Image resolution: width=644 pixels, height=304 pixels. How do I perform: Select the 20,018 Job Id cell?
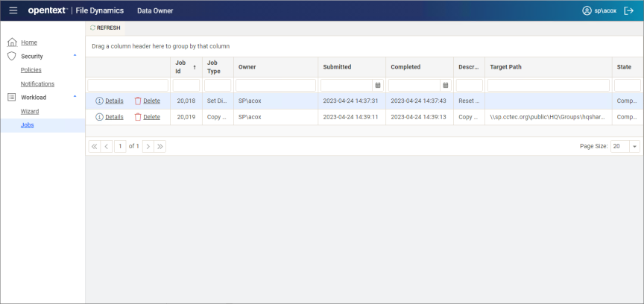pos(186,101)
